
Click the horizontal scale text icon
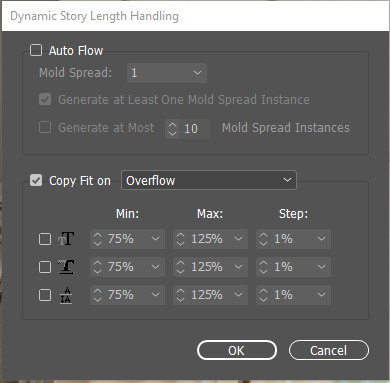pos(66,267)
